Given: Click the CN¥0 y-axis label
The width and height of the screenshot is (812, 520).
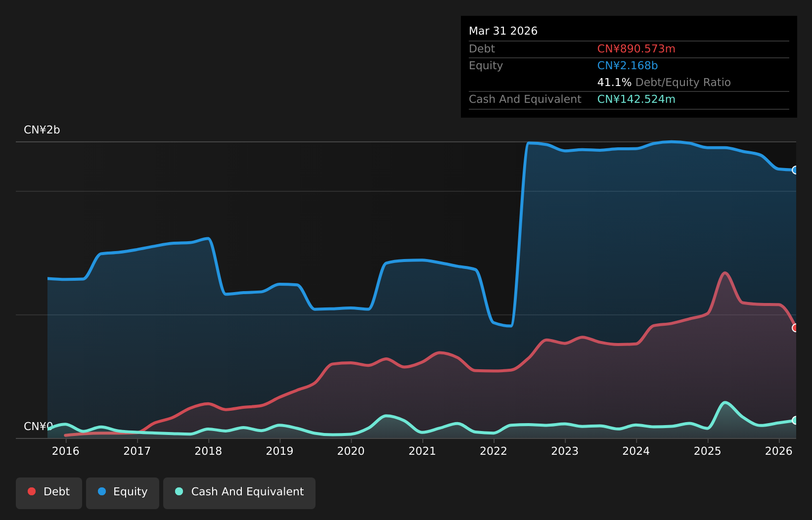Looking at the screenshot, I should 39,427.
